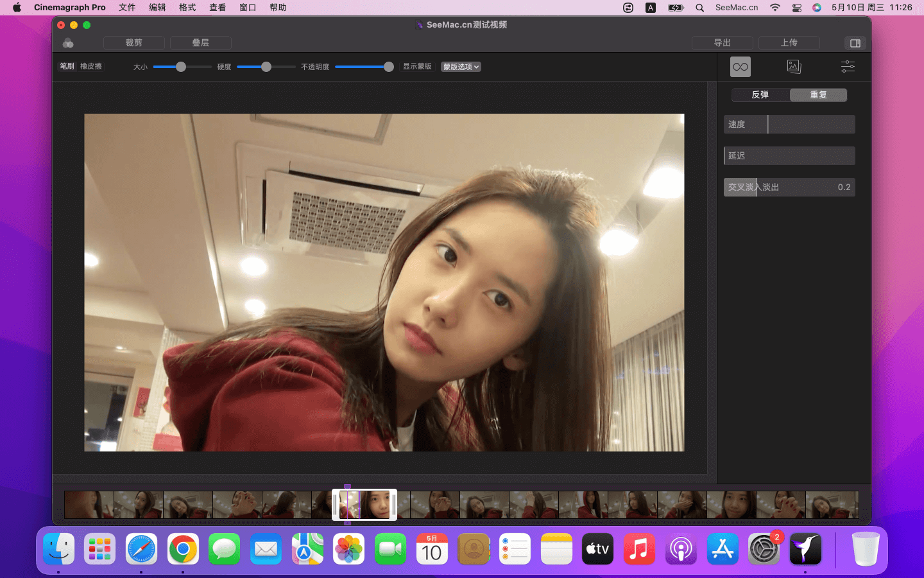
Task: Open Cinemagraph Pro hummingbird dock icon
Action: click(805, 549)
